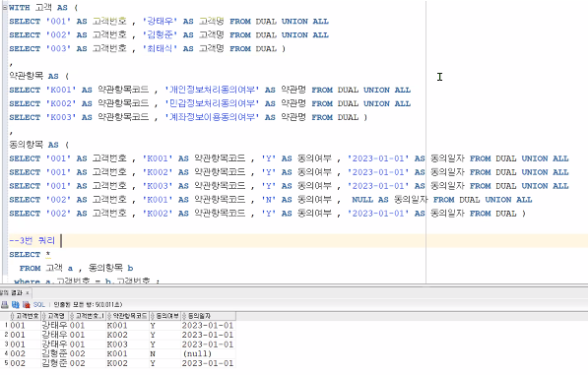This screenshot has width=588, height=375.
Task: Click '동의항목 AS (' line in editor
Action: (x=39, y=145)
